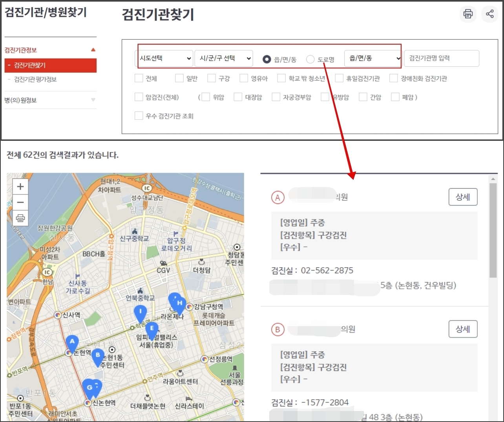This screenshot has width=504, height=422.
Task: Zoom out on the map with minus icon
Action: pos(20,202)
